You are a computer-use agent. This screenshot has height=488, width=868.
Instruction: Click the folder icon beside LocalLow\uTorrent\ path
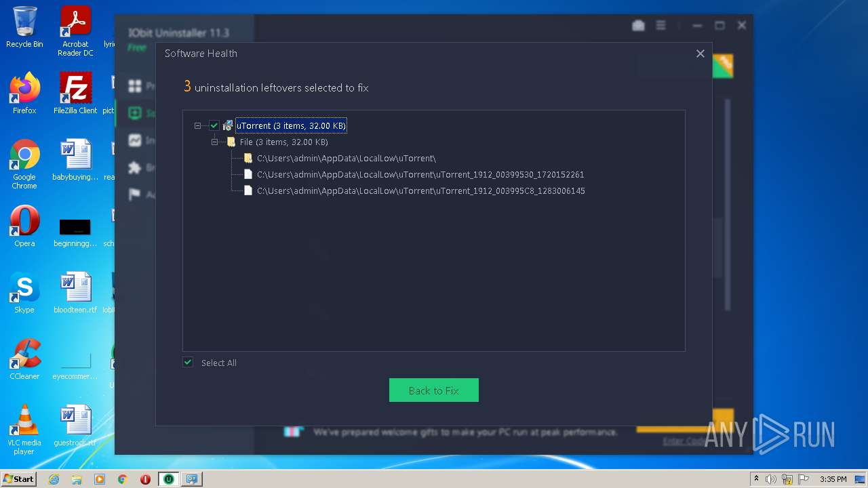click(248, 158)
